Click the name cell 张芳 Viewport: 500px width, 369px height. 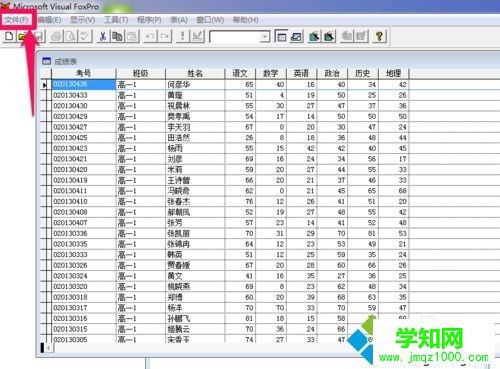click(195, 223)
